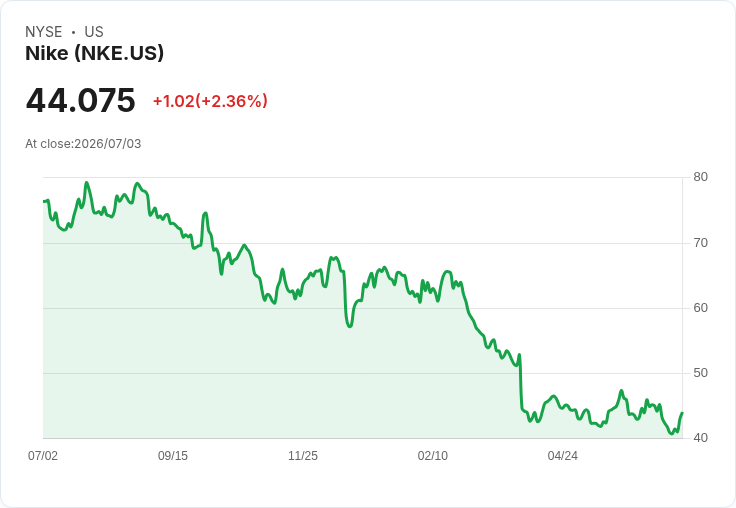This screenshot has width=736, height=508.
Task: Click the line's starting point at 07/02
Action: point(44,201)
